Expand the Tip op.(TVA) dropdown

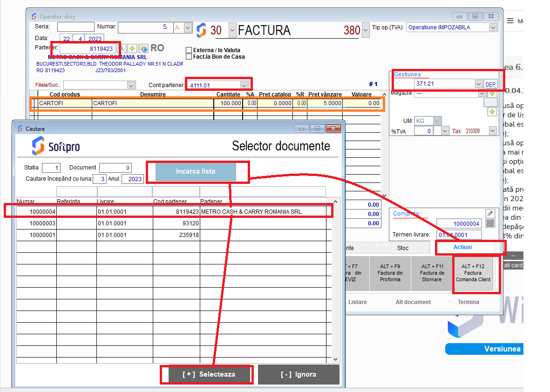[x=493, y=27]
